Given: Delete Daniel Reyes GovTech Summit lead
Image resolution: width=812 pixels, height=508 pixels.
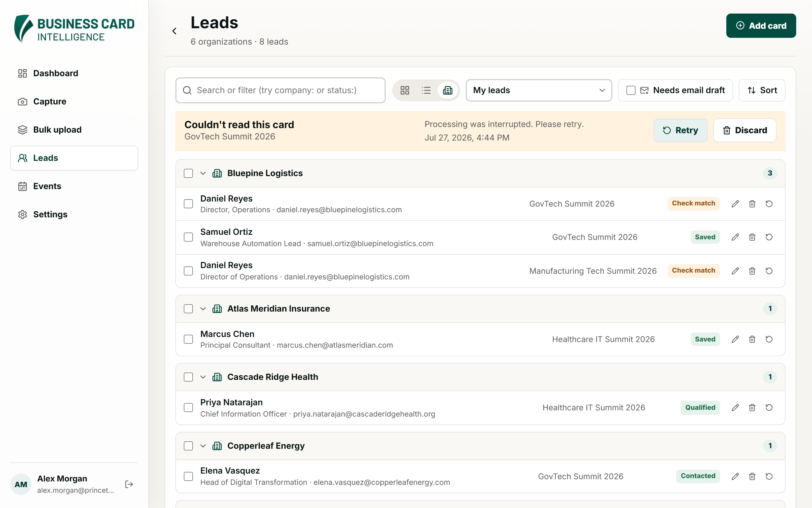Looking at the screenshot, I should click(x=752, y=204).
